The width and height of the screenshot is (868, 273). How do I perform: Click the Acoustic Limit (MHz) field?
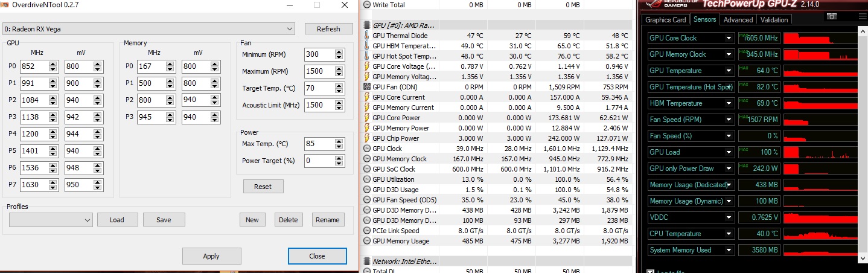pos(325,106)
